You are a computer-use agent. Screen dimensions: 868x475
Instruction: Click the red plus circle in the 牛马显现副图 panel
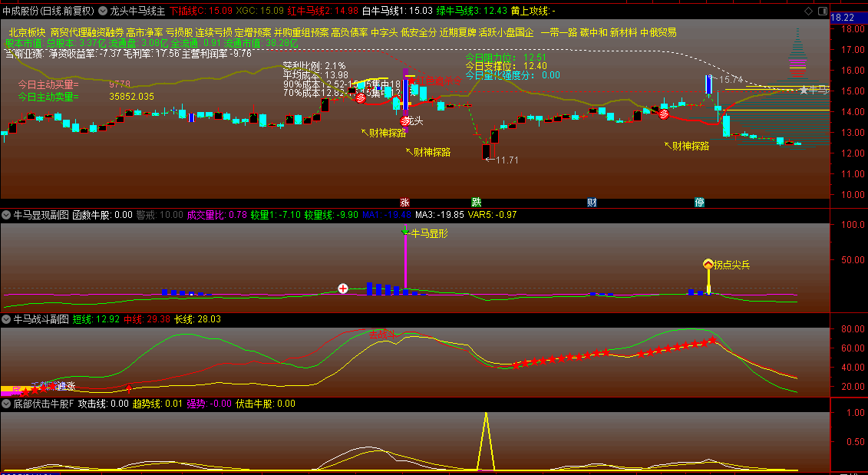pyautogui.click(x=343, y=289)
